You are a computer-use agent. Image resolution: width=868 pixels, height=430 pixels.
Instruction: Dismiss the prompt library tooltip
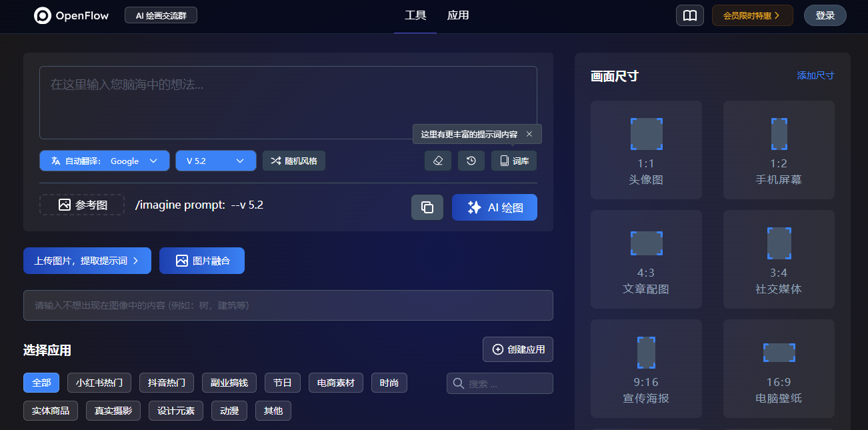(529, 134)
